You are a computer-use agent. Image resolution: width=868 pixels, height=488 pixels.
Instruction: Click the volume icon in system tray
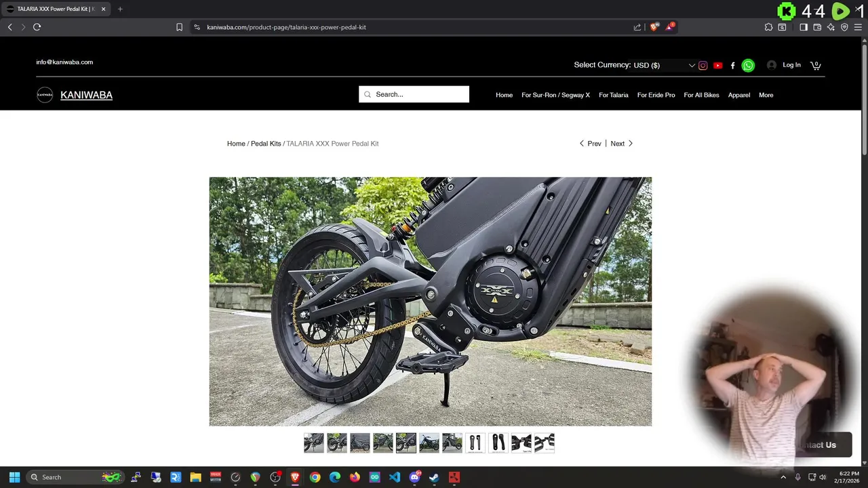[x=823, y=477]
